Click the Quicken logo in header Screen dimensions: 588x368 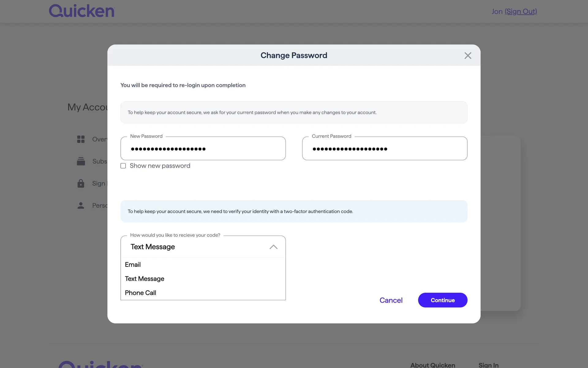pyautogui.click(x=81, y=11)
